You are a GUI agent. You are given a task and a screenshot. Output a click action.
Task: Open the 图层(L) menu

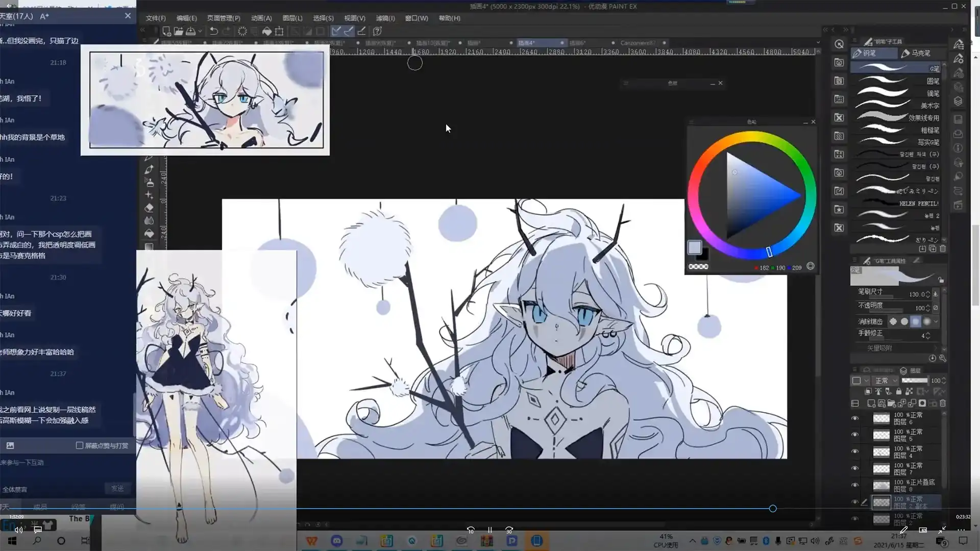tap(292, 18)
